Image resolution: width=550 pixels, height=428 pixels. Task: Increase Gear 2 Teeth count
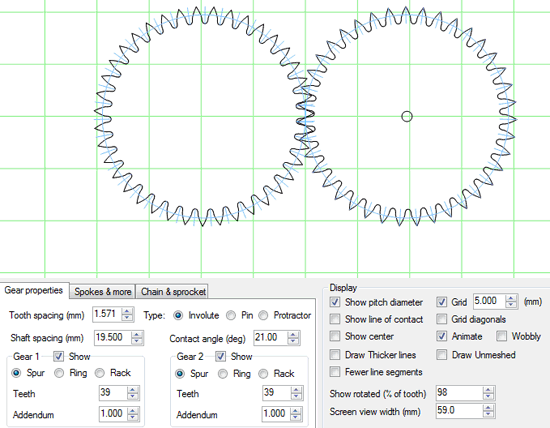click(296, 389)
